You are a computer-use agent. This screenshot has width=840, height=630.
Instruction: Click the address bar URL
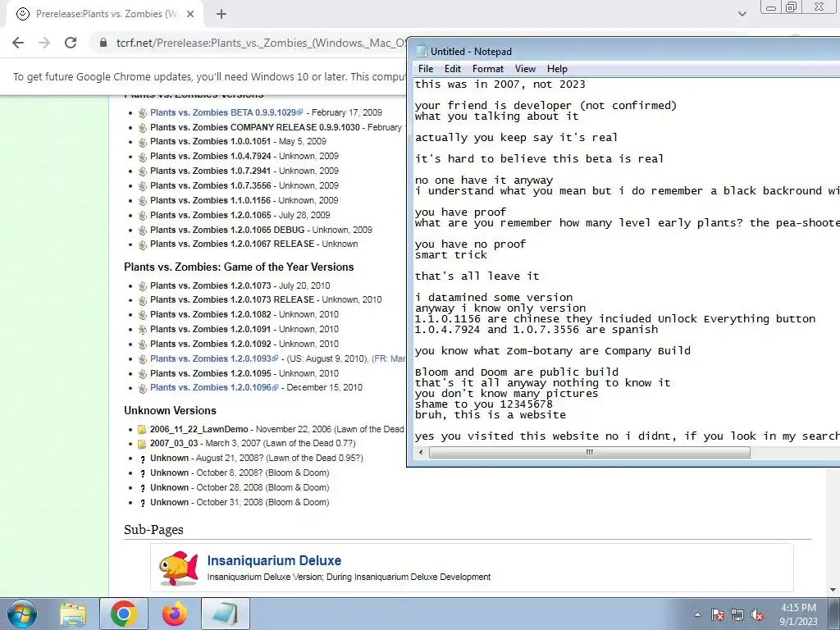[x=261, y=43]
